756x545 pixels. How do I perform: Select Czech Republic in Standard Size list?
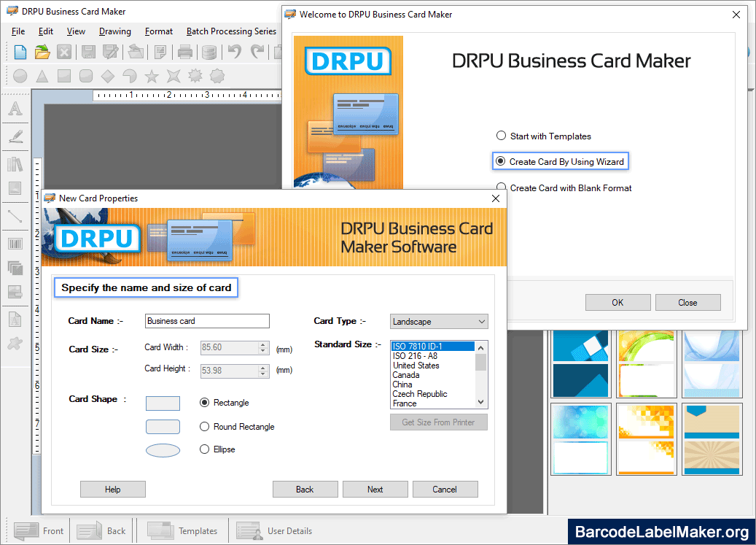[432, 394]
